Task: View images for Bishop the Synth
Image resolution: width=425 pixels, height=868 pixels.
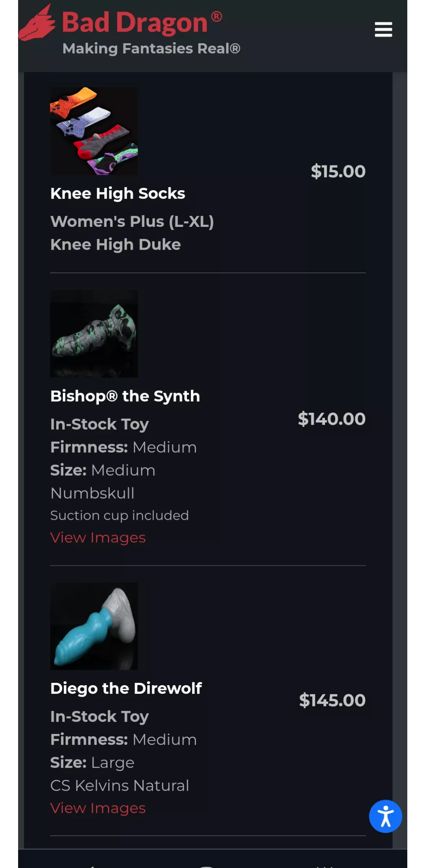Action: coord(98,537)
